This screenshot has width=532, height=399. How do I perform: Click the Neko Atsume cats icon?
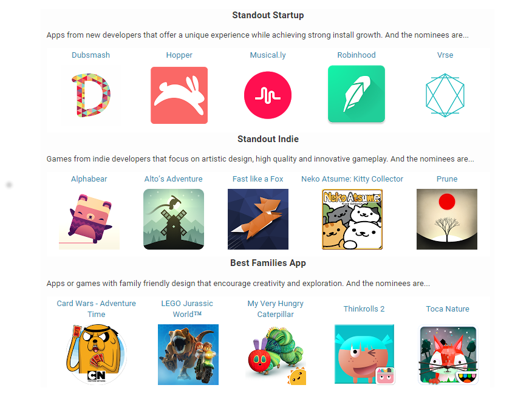coord(352,219)
